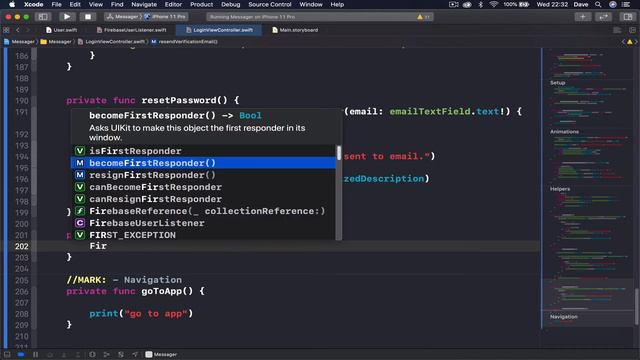Open debug memory graph icon

107,354
